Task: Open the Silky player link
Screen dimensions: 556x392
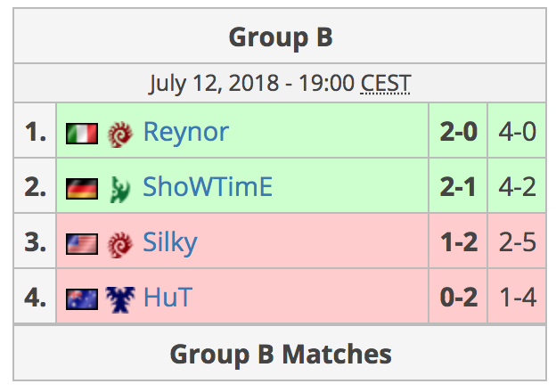Action: [x=170, y=243]
